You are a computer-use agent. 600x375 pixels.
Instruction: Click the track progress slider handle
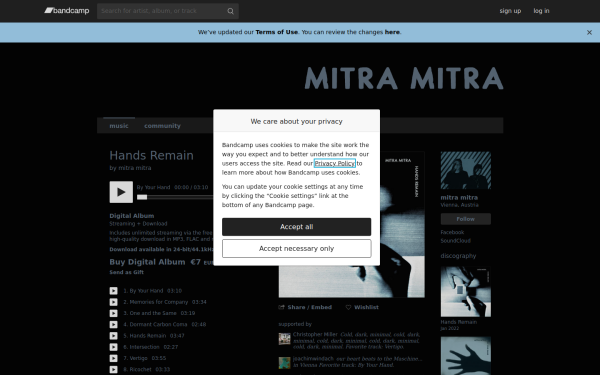coord(142,197)
